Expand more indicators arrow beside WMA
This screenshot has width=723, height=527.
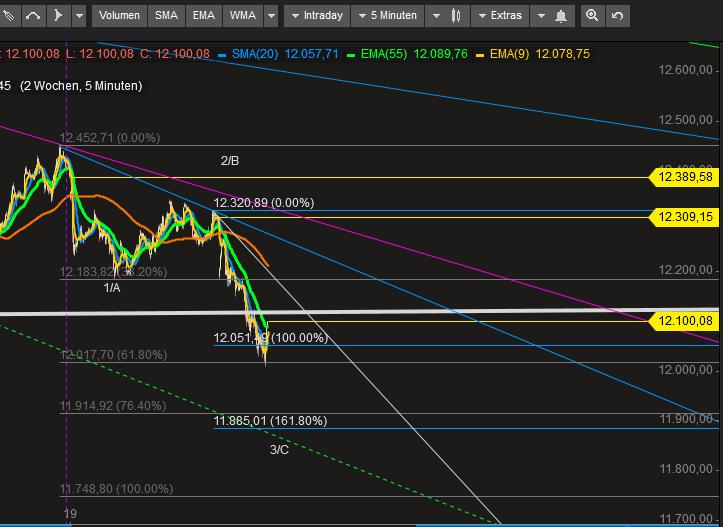coord(272,16)
